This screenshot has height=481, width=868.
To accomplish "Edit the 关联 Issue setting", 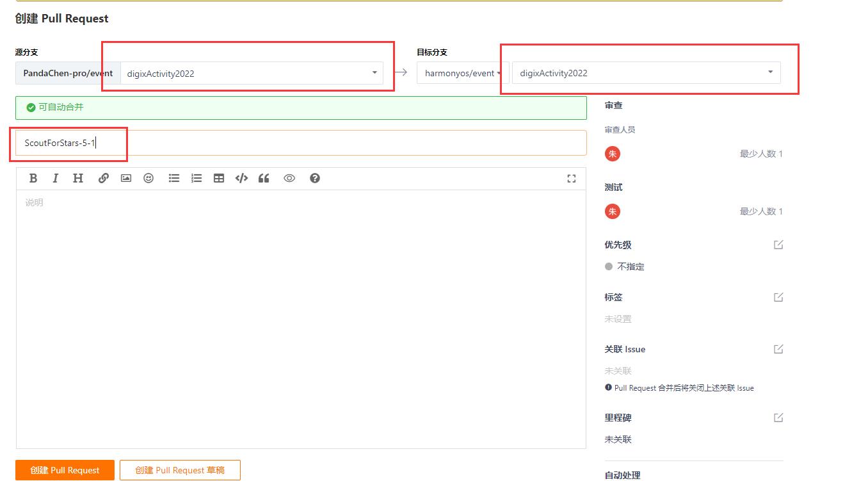I will point(778,349).
